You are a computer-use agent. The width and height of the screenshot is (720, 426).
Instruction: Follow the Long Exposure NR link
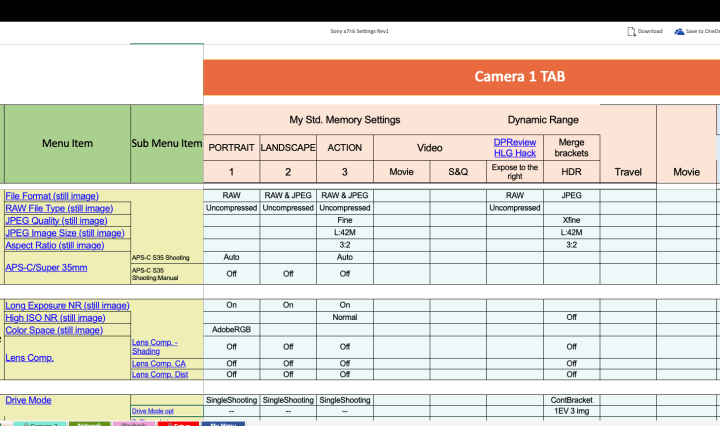click(67, 305)
